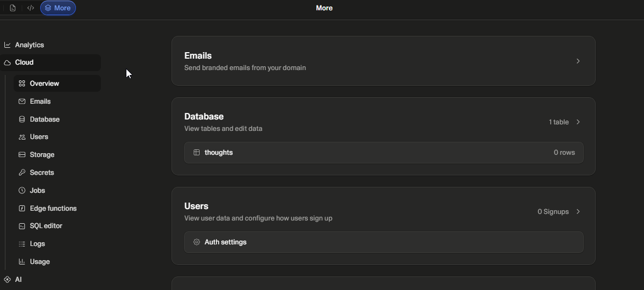Open Auth settings row
The height and width of the screenshot is (290, 644).
click(384, 242)
